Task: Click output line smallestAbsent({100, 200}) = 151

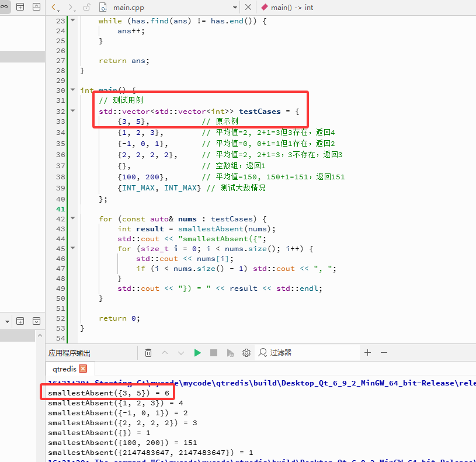Action: pos(122,443)
